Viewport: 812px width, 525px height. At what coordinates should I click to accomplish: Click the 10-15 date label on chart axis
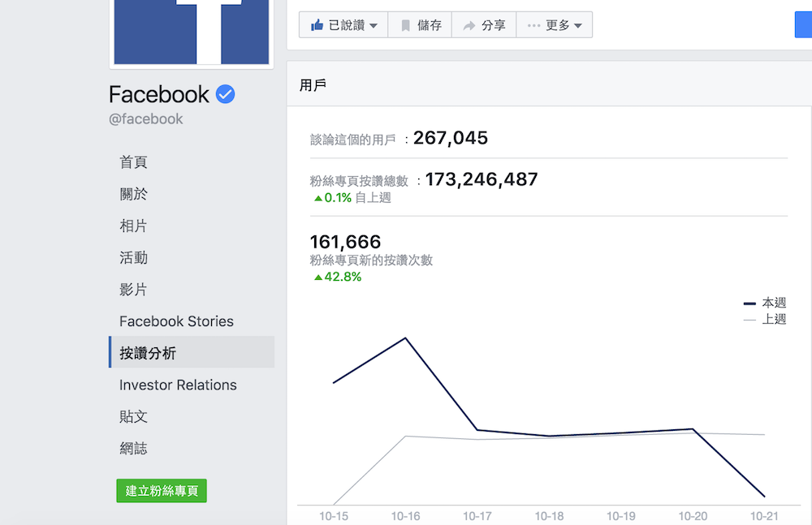pos(334,516)
